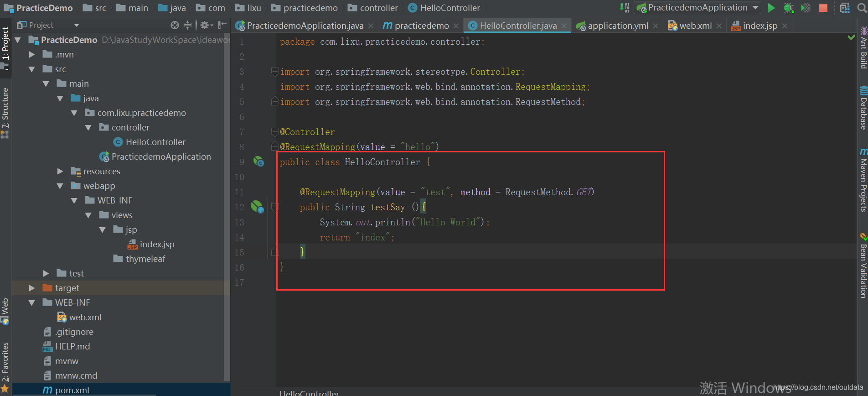868x396 pixels.
Task: Toggle the Web tool window
Action: click(x=5, y=312)
